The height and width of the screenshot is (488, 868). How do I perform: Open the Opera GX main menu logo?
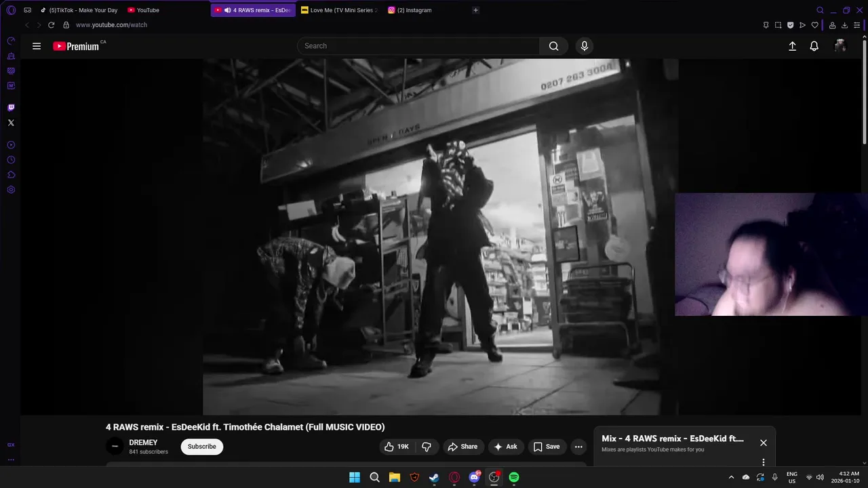point(11,10)
